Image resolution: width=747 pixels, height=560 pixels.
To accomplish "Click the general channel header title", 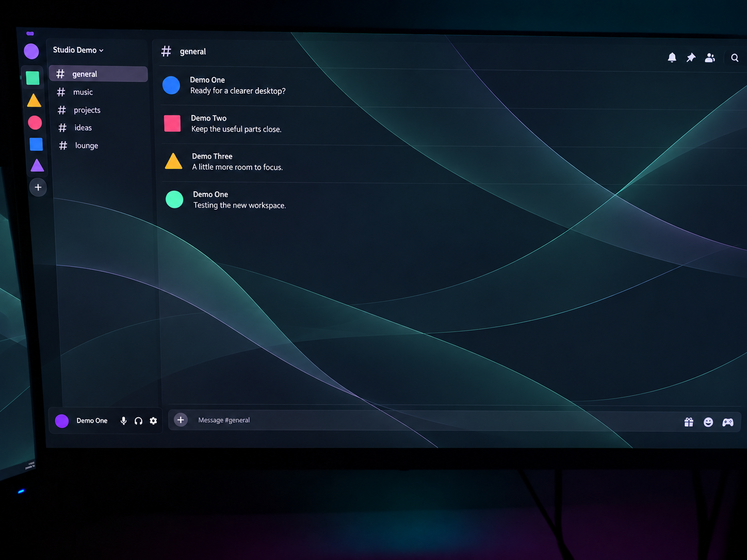I will [x=192, y=52].
